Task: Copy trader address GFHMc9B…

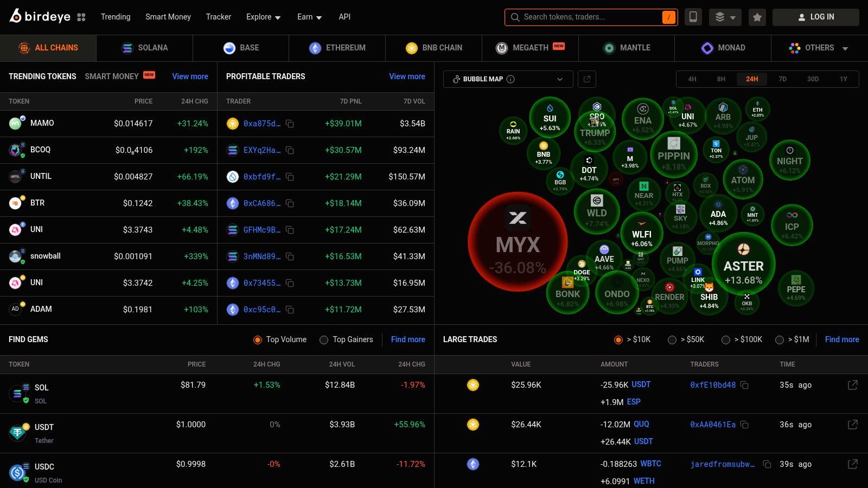Action: click(x=290, y=230)
